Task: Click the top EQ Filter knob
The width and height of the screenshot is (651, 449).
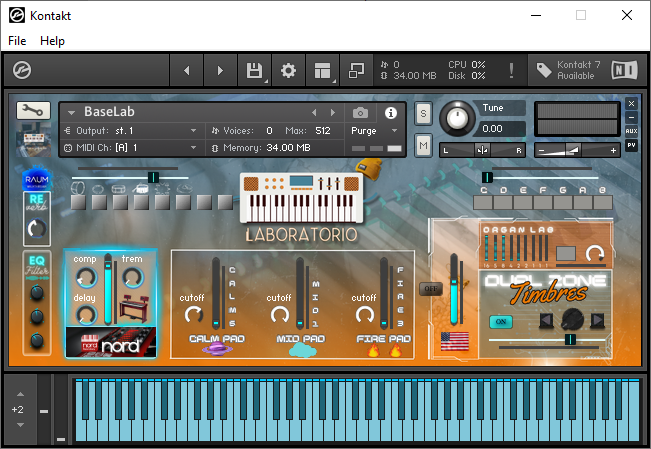Action: coord(37,293)
